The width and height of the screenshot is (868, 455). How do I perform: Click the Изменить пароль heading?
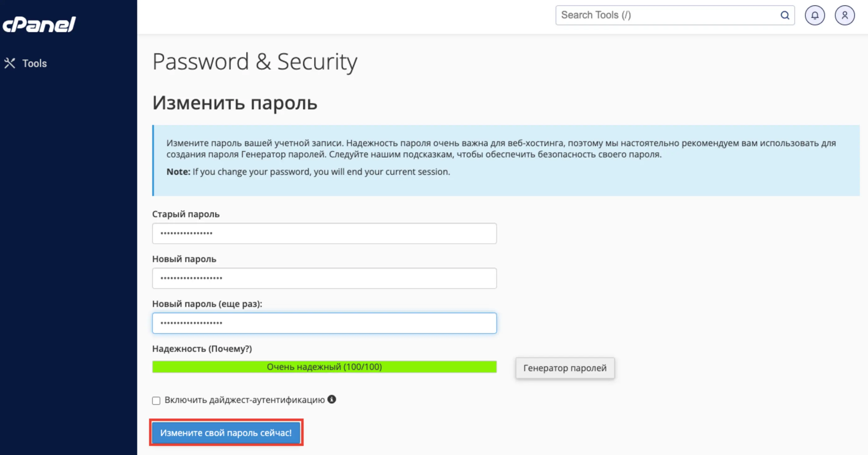click(235, 103)
